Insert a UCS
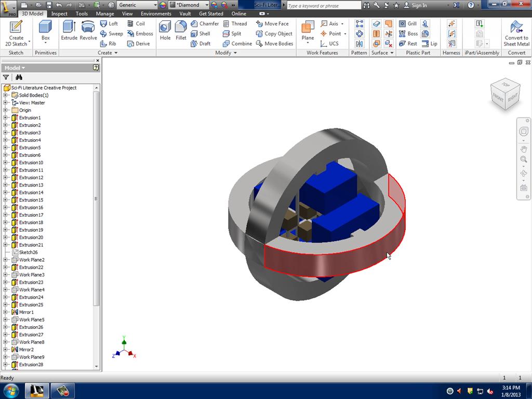The width and height of the screenshot is (532, 399). (x=329, y=44)
